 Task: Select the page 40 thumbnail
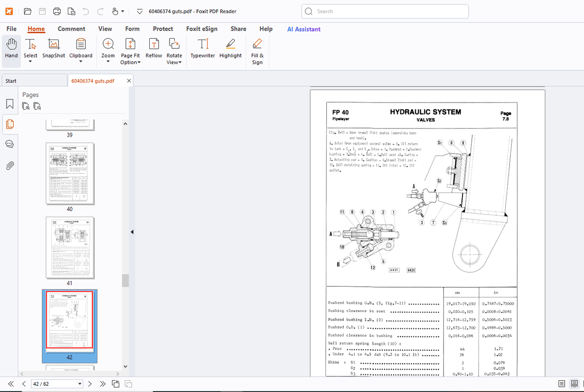click(x=70, y=174)
